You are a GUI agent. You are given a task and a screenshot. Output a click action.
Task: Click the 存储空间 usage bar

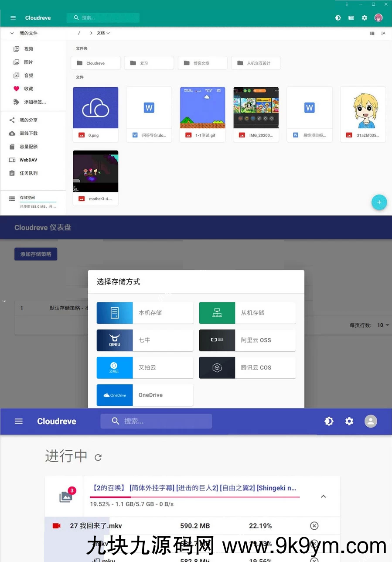tap(37, 202)
